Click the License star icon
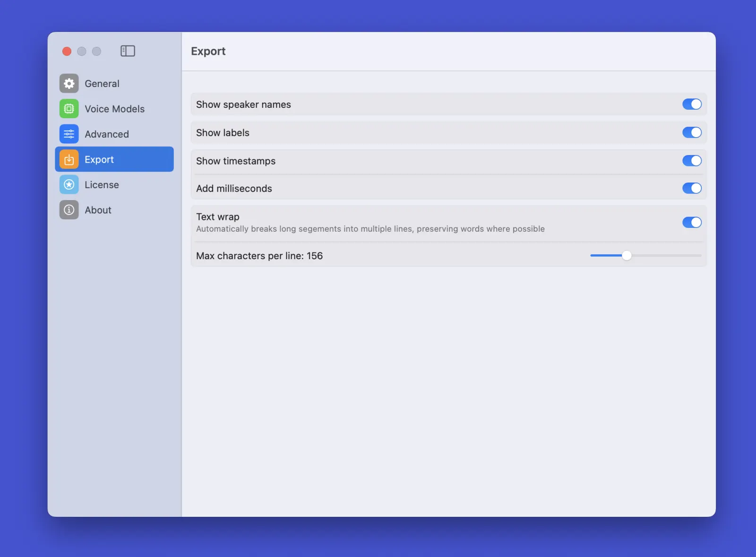The height and width of the screenshot is (557, 756). (x=69, y=185)
